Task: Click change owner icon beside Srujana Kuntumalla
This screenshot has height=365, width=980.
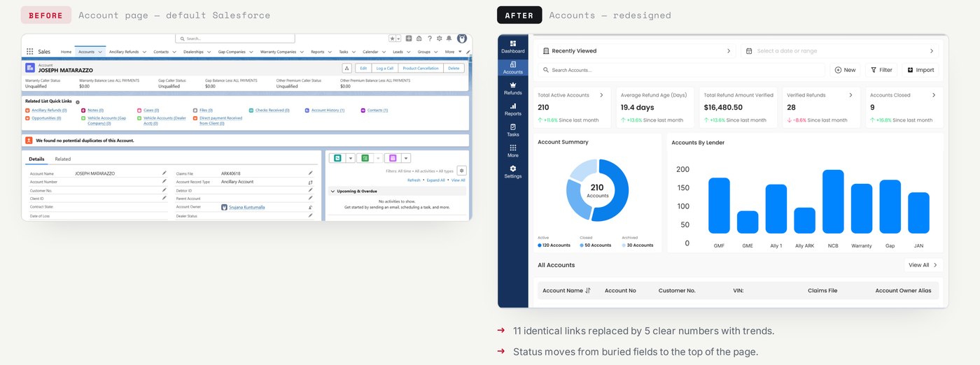Action: (x=310, y=207)
